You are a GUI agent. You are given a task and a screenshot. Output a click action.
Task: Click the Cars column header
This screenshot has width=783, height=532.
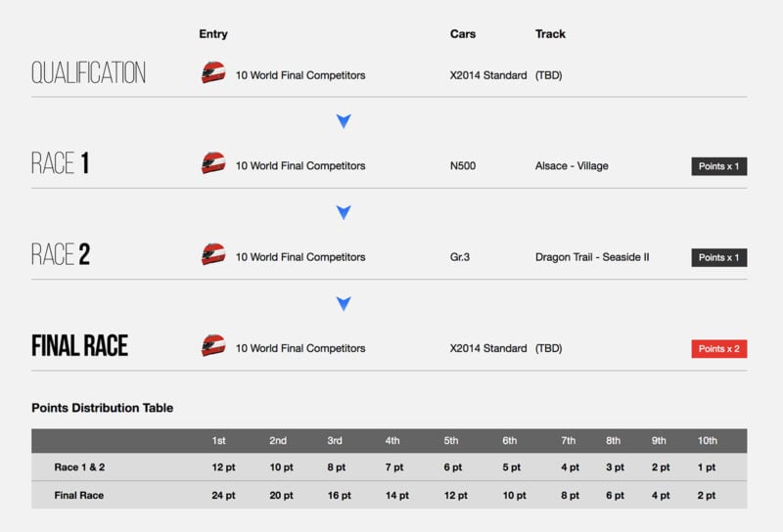[463, 34]
